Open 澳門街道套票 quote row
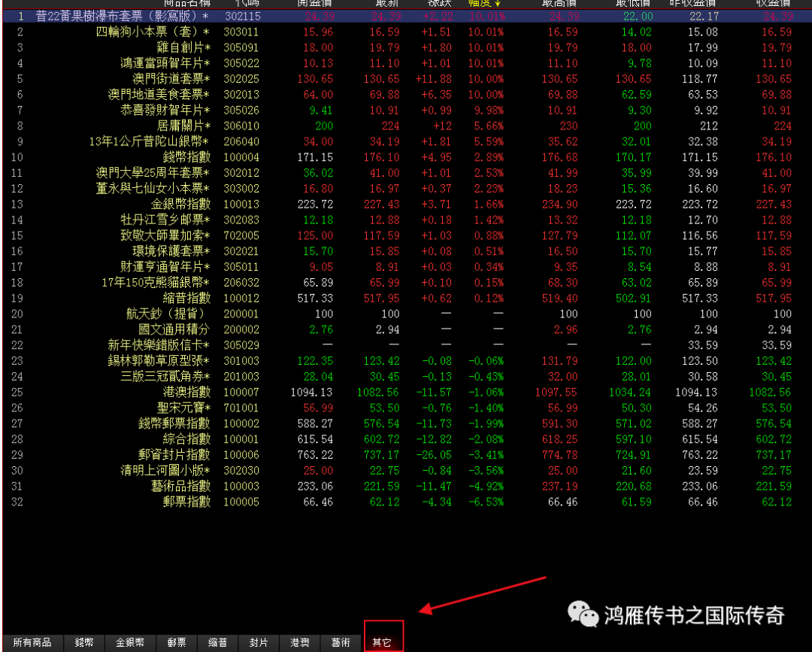 (x=407, y=79)
